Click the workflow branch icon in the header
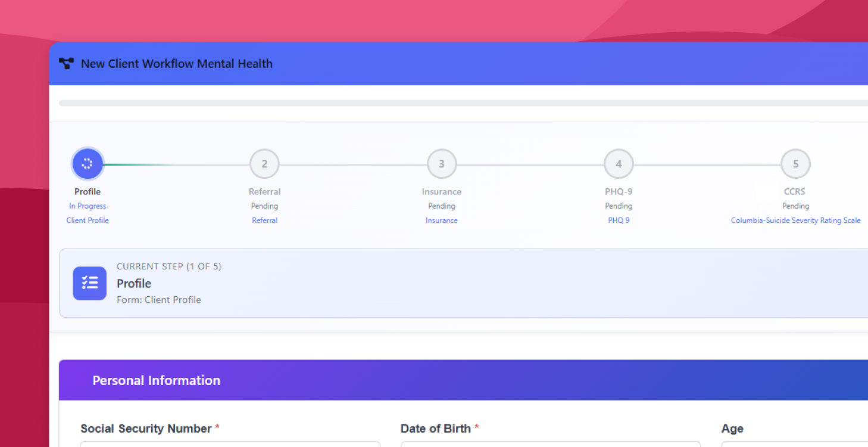868x447 pixels. point(66,63)
